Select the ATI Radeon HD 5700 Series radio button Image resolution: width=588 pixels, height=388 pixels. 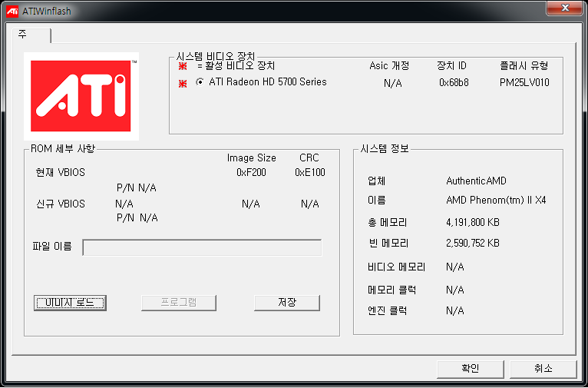coord(200,81)
